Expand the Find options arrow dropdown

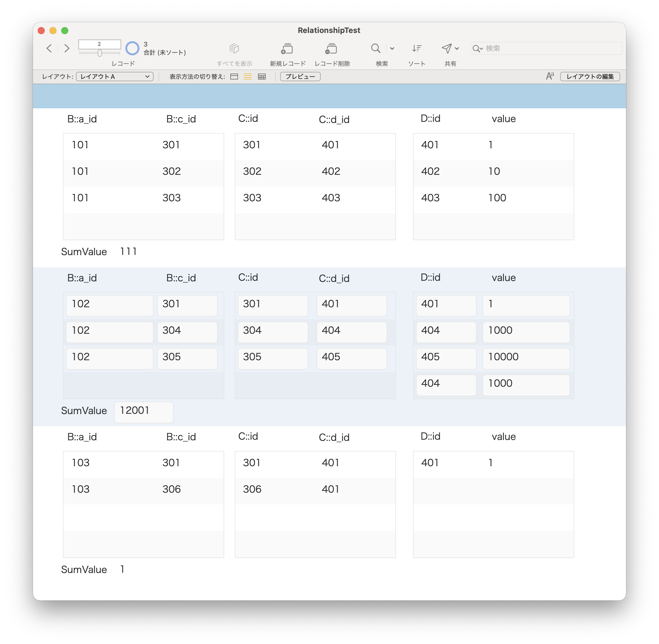(x=392, y=48)
